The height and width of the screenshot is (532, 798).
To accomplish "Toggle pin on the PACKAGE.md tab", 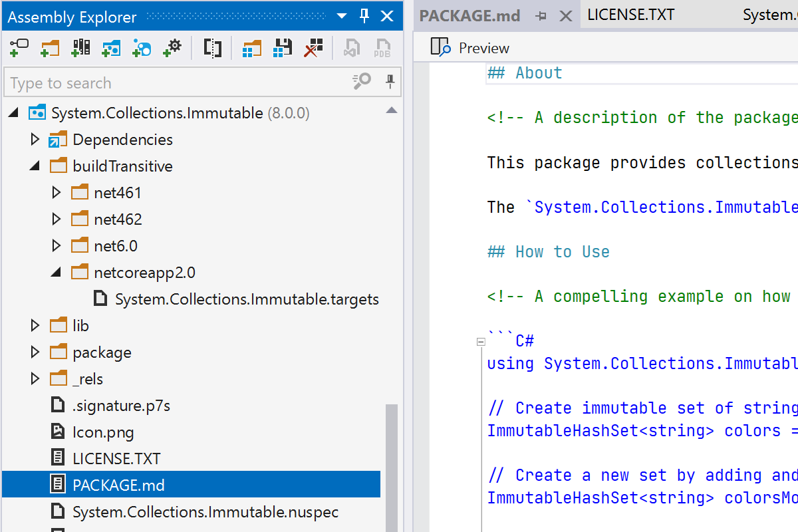I will tap(541, 16).
